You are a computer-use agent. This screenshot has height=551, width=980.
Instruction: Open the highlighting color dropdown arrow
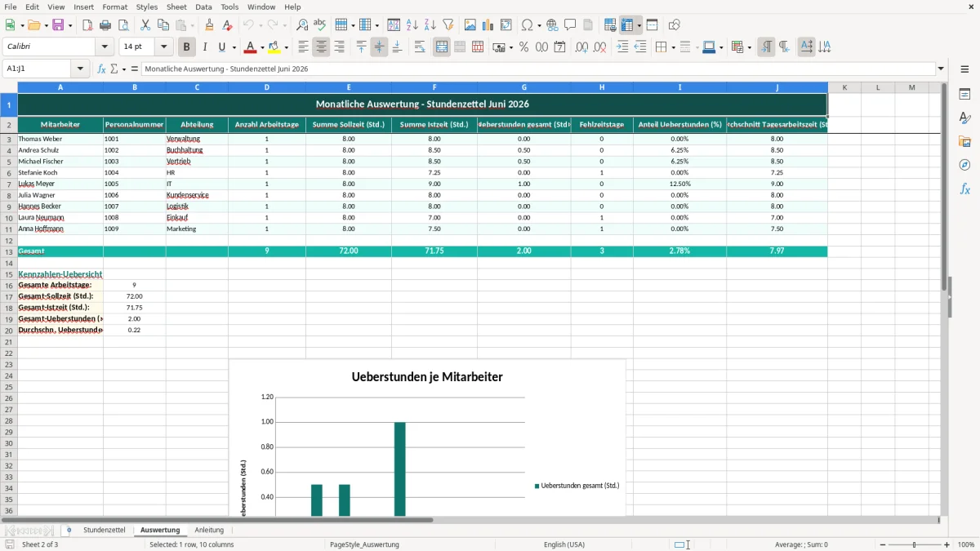point(286,47)
